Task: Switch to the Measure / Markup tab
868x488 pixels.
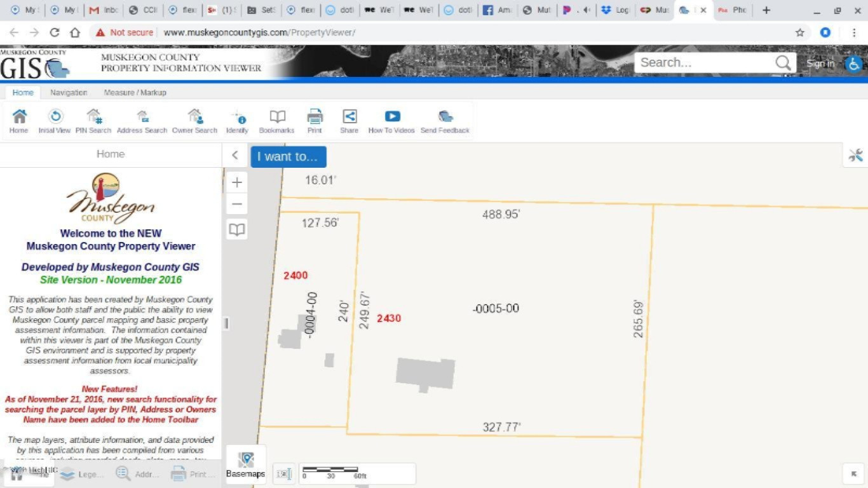Action: tap(135, 92)
